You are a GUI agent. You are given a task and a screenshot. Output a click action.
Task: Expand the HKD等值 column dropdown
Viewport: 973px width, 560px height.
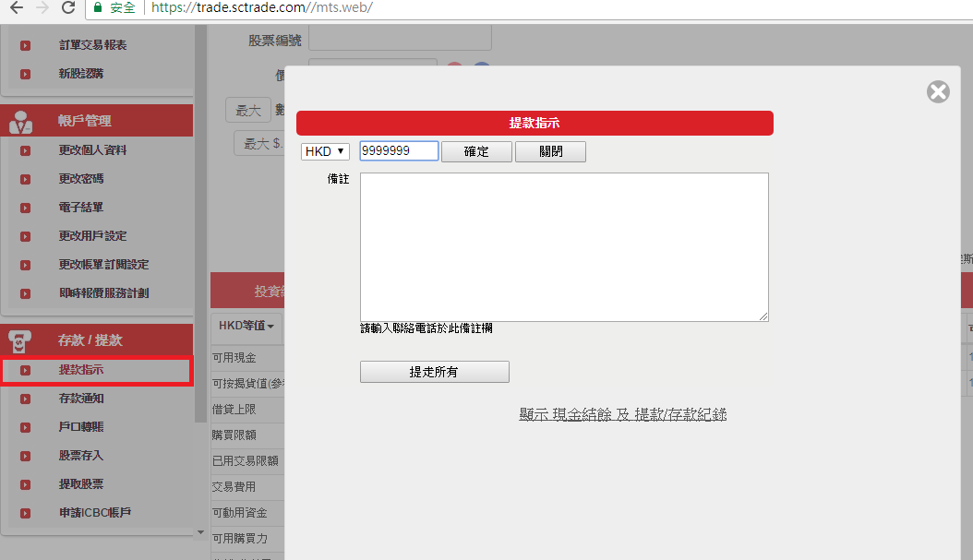246,326
